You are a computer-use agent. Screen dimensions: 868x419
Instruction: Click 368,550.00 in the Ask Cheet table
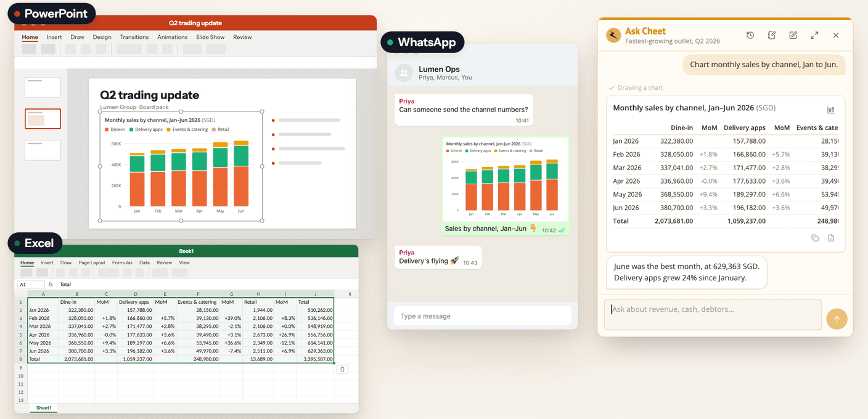coord(676,195)
